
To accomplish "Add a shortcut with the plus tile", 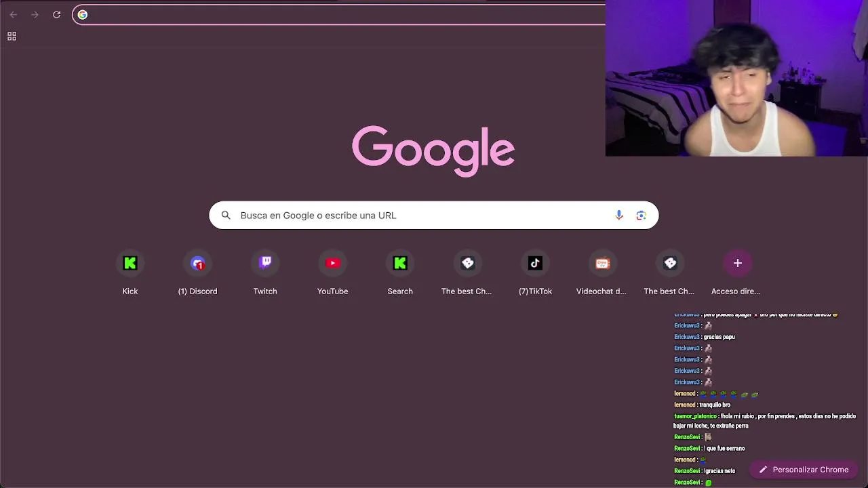I will (737, 263).
